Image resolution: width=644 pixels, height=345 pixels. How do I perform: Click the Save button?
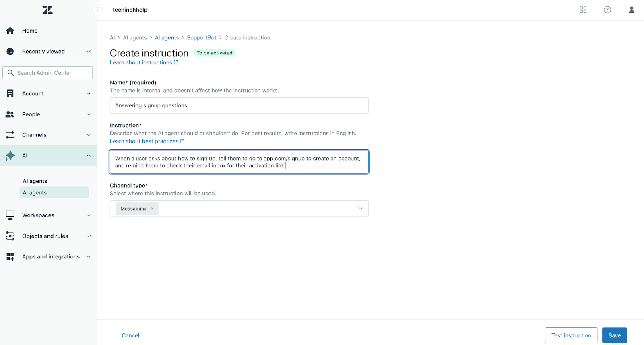click(x=614, y=335)
